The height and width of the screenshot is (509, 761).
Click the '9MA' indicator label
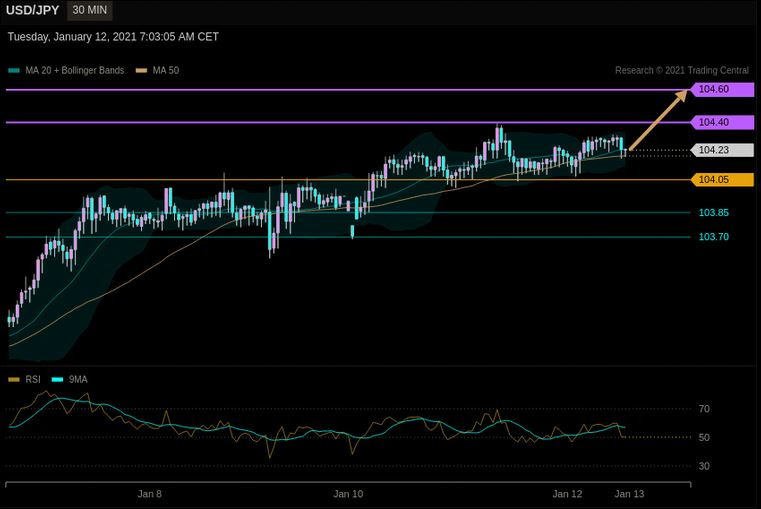(x=78, y=379)
